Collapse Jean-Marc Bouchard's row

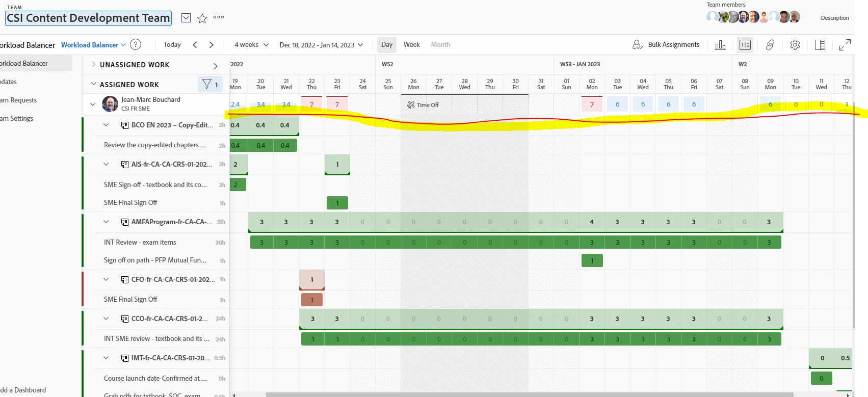point(92,104)
